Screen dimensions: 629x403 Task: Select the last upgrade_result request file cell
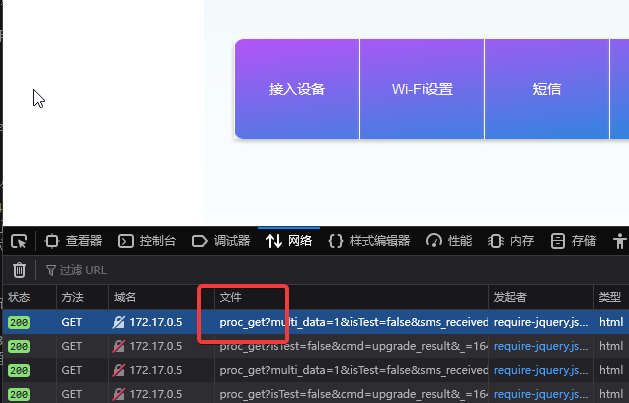pyautogui.click(x=353, y=394)
